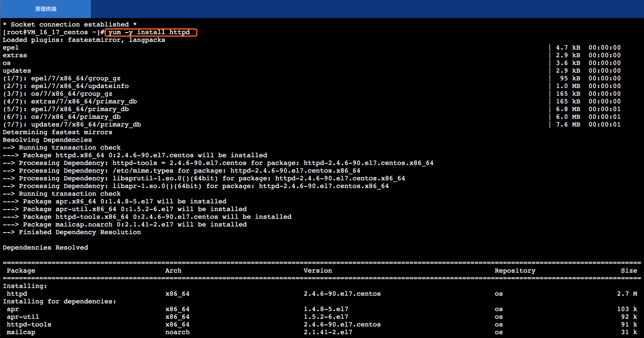Select version '2.1.41-2.el7' in mailcap row
The image size is (644, 338).
(328, 332)
